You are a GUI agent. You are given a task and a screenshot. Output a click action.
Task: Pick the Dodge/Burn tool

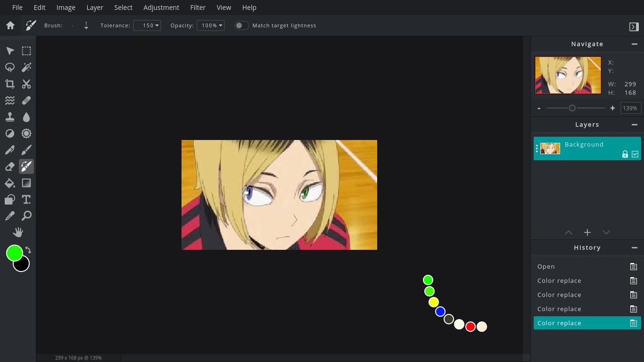pos(10,133)
